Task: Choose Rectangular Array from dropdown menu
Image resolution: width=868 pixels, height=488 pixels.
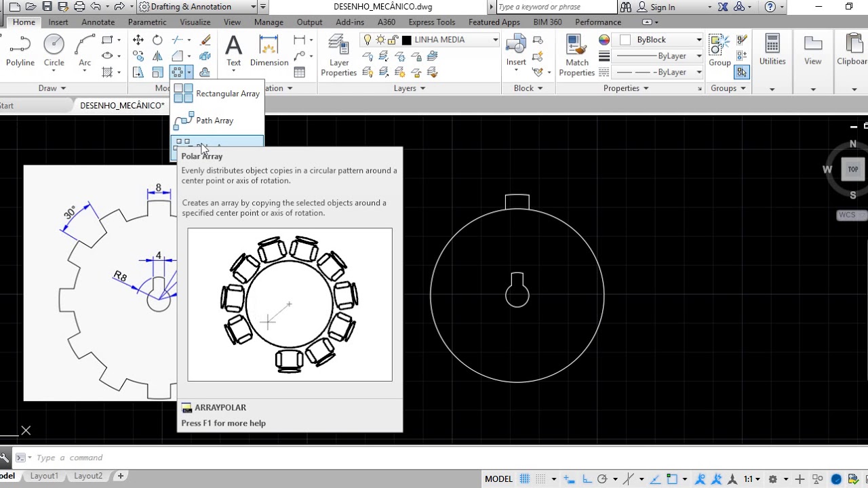Action: (x=217, y=94)
